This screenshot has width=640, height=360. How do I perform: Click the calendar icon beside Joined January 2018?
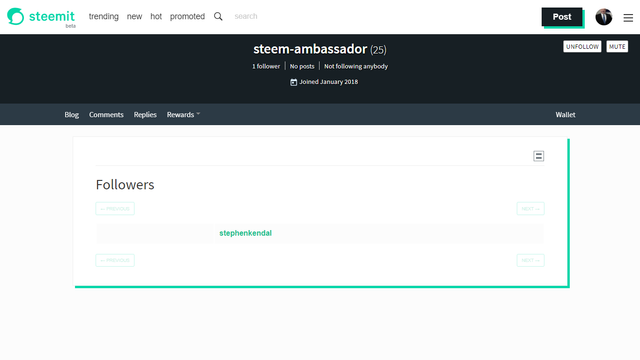tap(293, 82)
